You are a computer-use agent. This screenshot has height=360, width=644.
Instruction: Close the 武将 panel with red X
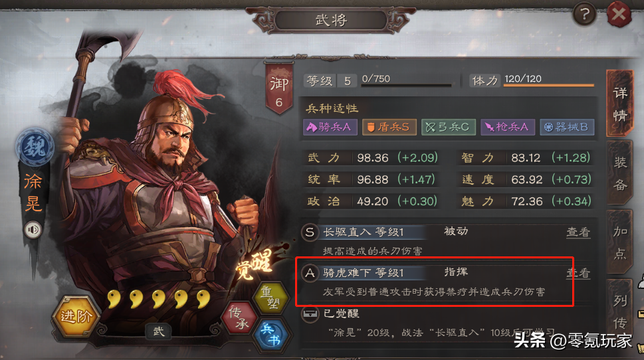coord(619,15)
